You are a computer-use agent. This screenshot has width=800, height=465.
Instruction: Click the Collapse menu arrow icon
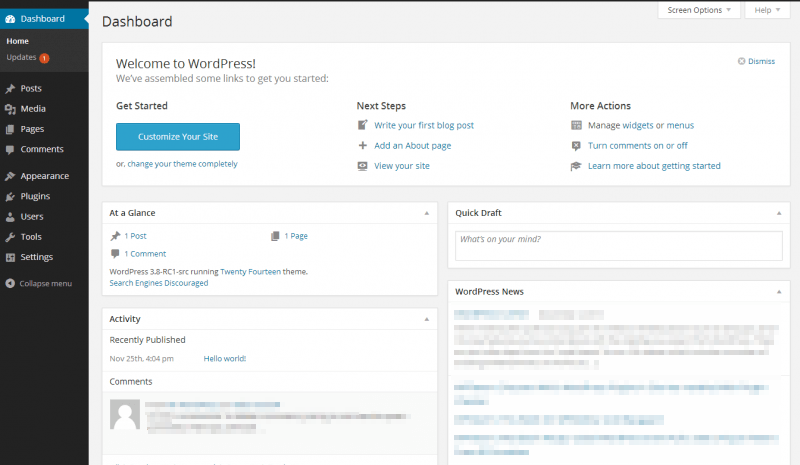point(10,283)
